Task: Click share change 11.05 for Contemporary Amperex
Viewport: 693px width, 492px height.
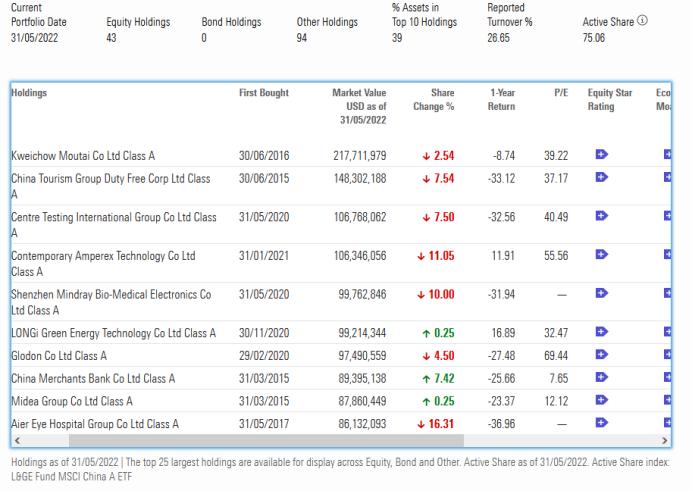Action: coord(436,256)
